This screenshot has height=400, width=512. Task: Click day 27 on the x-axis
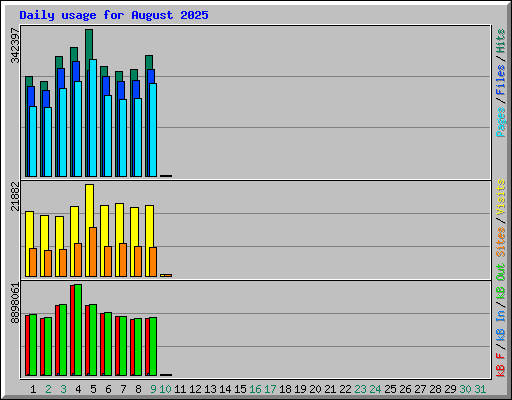(420, 389)
